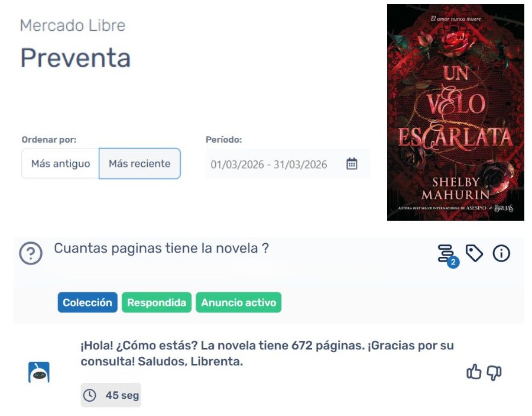Viewport: 532px width, 416px height.
Task: Click the Librenta answer text
Action: click(267, 353)
